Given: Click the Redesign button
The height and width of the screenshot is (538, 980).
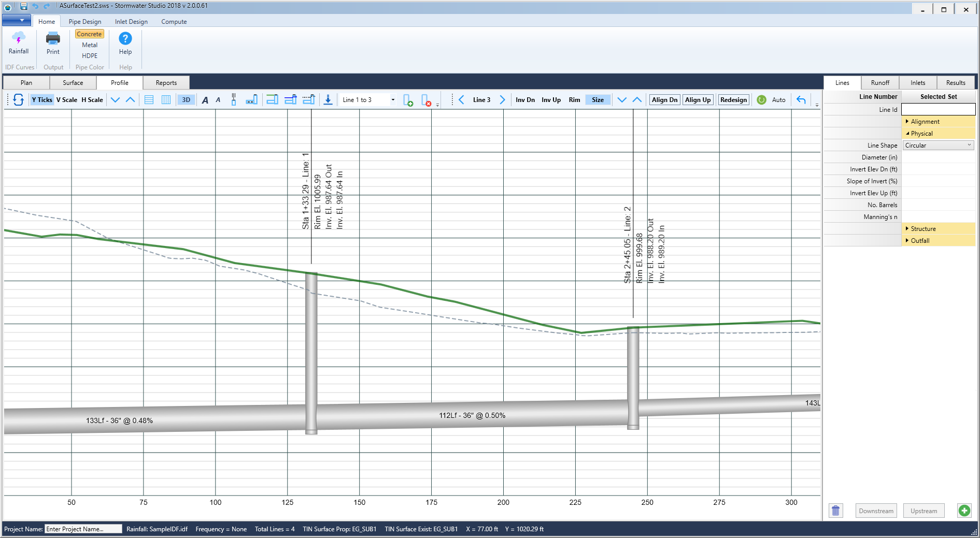Looking at the screenshot, I should click(733, 100).
